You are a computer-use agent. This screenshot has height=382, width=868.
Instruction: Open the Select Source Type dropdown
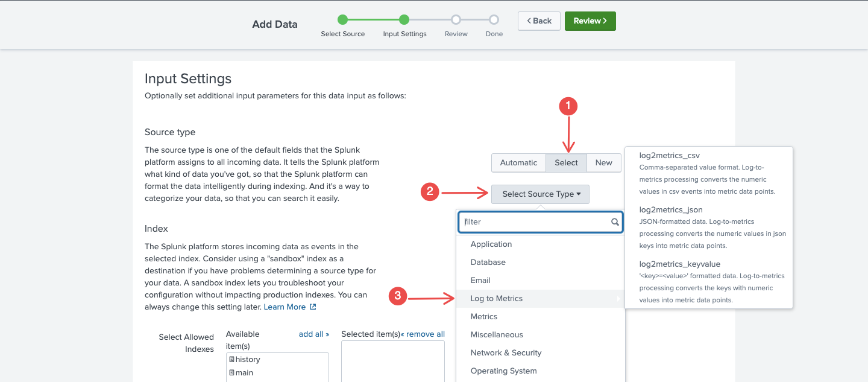pos(541,194)
